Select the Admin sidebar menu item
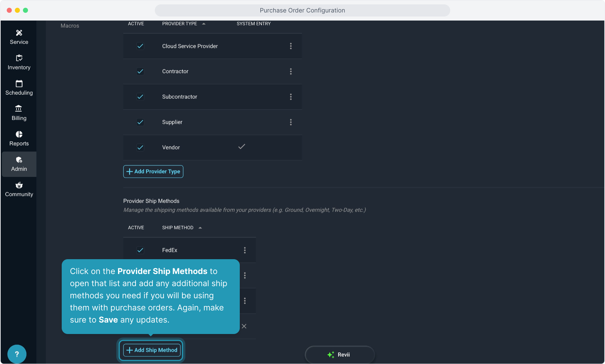The width and height of the screenshot is (605, 364). pos(19,164)
